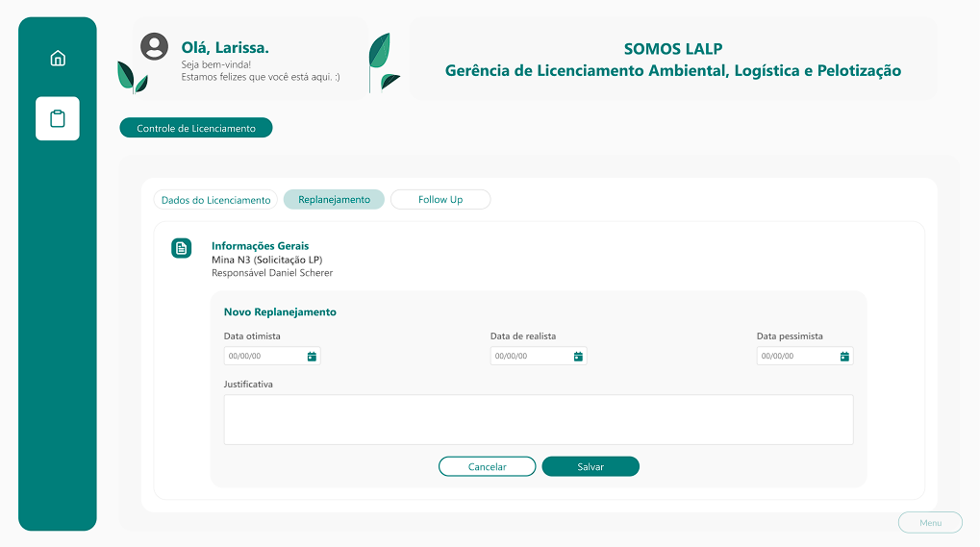Click the Controle de Licenciamento button
The width and height of the screenshot is (980, 547).
[196, 128]
